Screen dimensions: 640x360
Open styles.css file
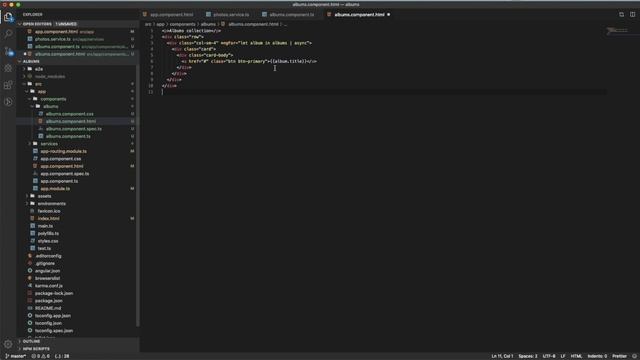point(48,241)
